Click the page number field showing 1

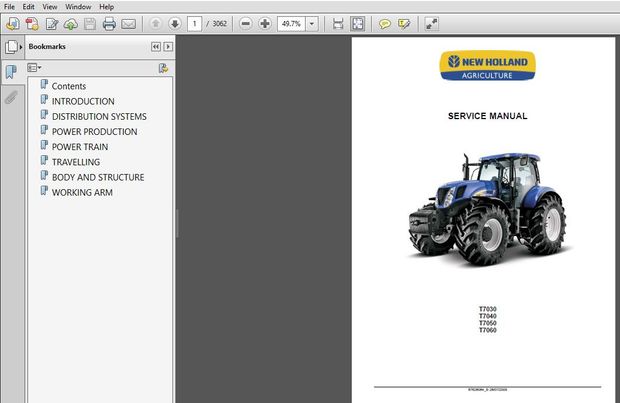tap(194, 24)
